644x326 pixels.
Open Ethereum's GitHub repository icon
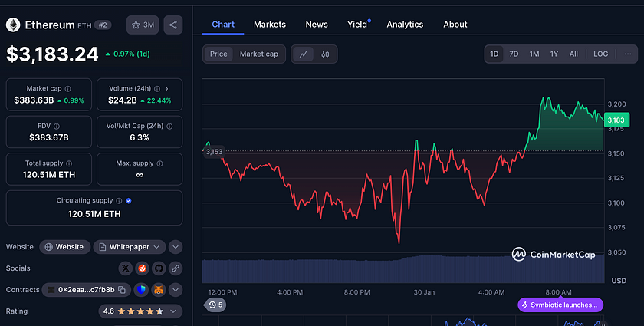click(159, 268)
